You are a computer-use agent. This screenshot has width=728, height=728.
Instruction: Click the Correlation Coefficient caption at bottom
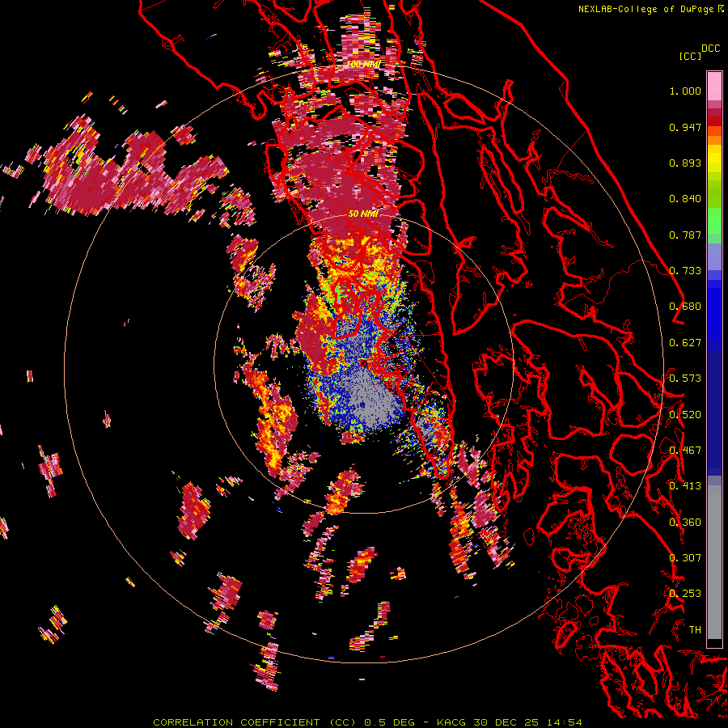click(367, 722)
